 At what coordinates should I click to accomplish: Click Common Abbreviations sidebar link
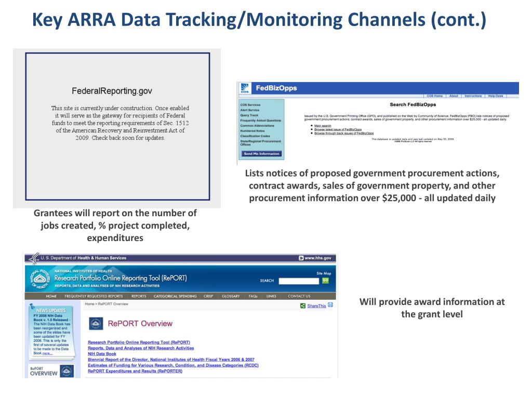tap(257, 126)
